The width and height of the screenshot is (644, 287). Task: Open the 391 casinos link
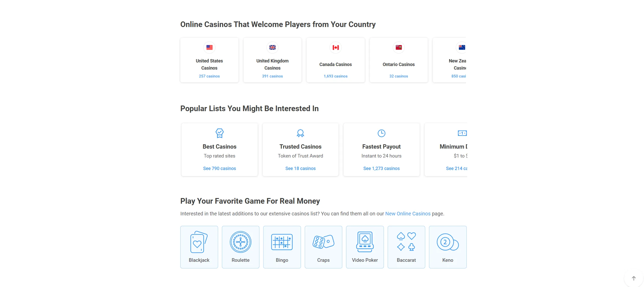(272, 76)
